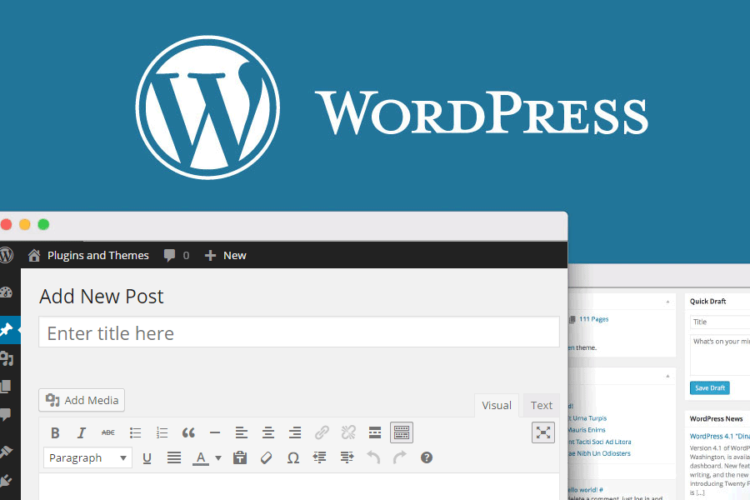Collapse the At a Glance panel arrow
Screen dimensions: 750x500
(668, 302)
